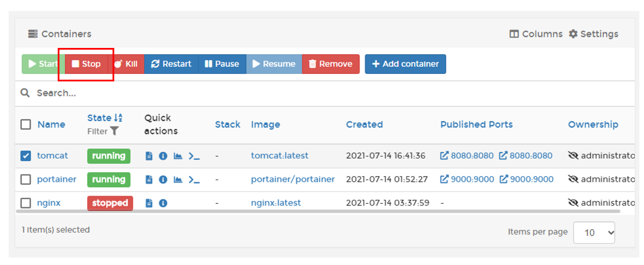644x265 pixels.
Task: Inspect nginx container info icon
Action: pyautogui.click(x=163, y=203)
